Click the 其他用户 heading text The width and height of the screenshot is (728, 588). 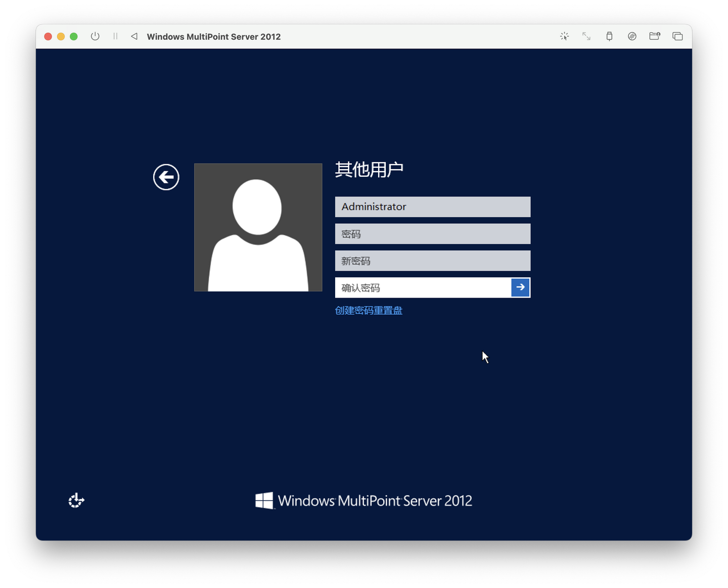(x=369, y=170)
